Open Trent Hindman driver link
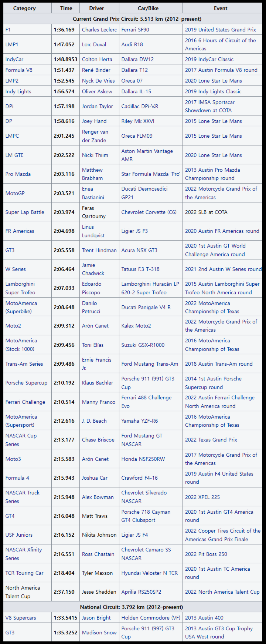 click(99, 250)
